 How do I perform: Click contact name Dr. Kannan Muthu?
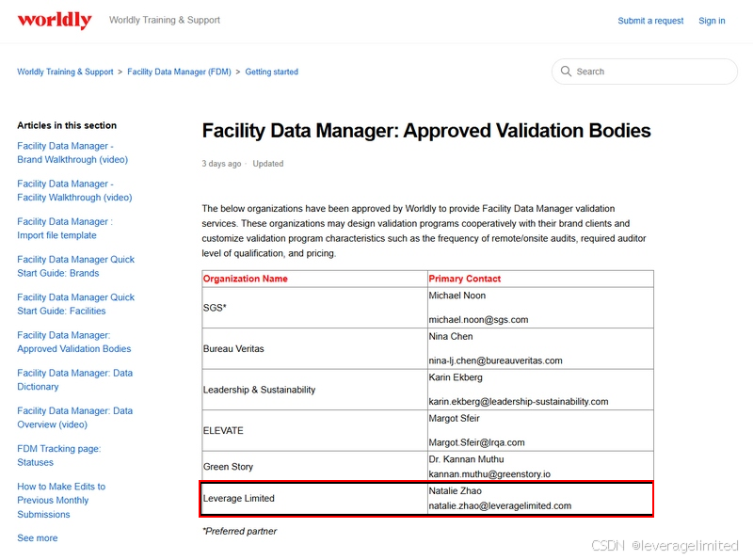[466, 459]
